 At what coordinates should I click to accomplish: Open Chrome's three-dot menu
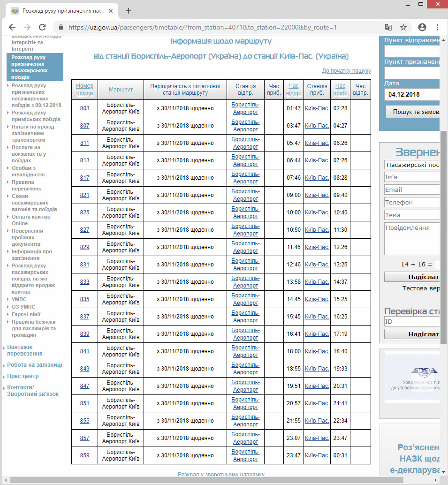437,27
